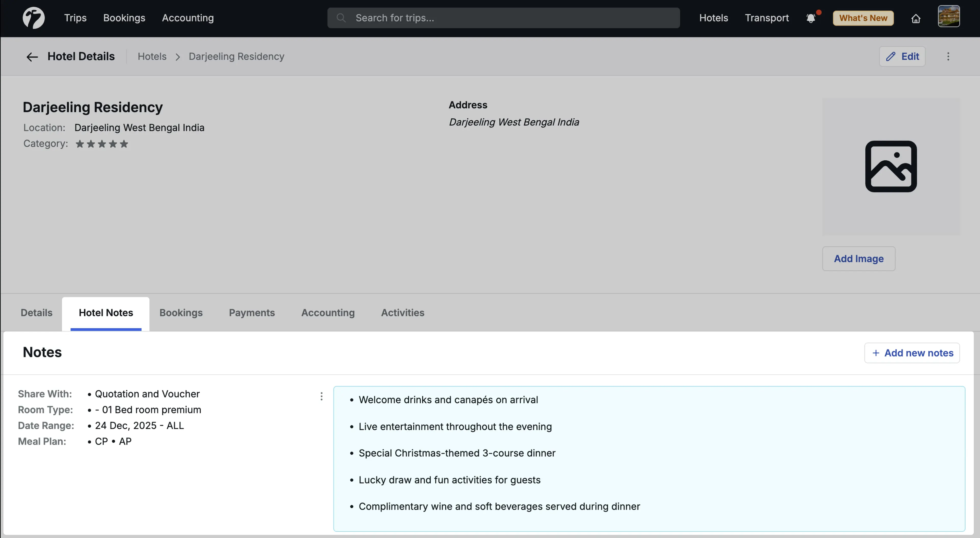Go to the home icon
The image size is (980, 538).
(x=915, y=18)
